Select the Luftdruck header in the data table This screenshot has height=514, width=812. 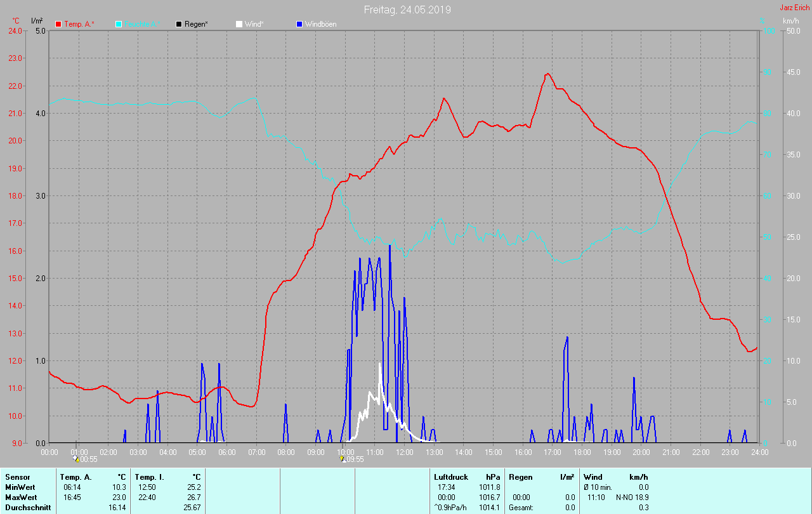[x=450, y=477]
